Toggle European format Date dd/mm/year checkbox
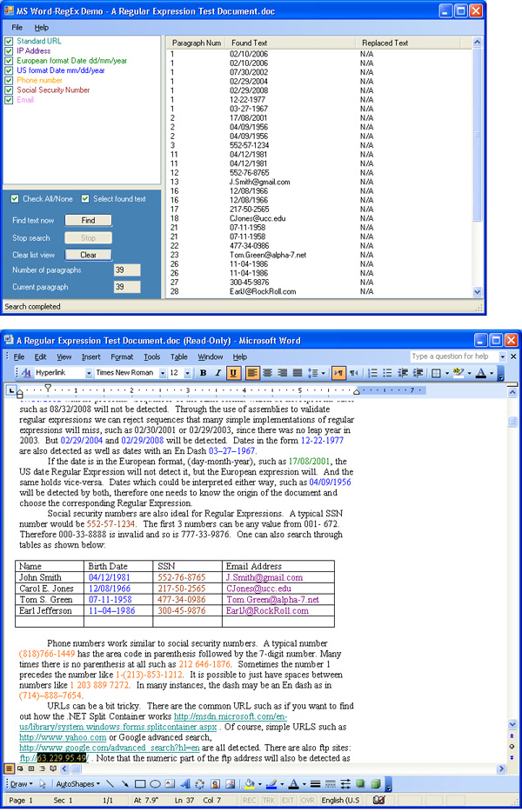 [9, 61]
